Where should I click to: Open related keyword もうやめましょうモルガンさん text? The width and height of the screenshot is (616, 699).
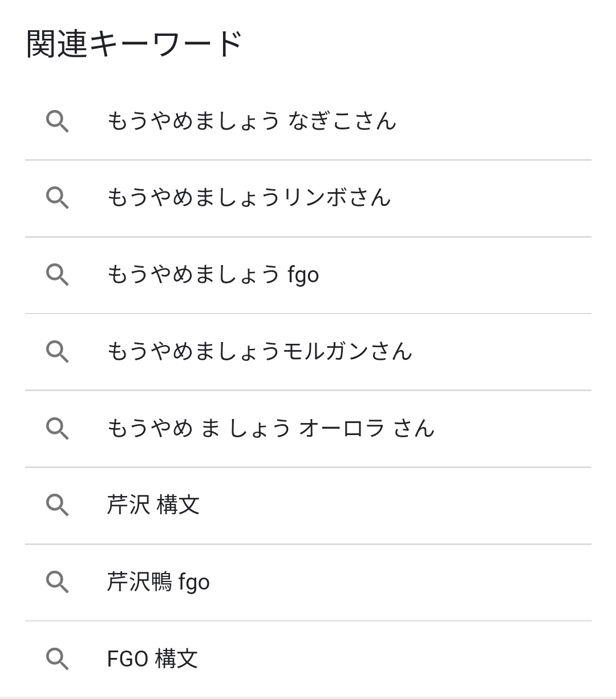click(x=259, y=351)
